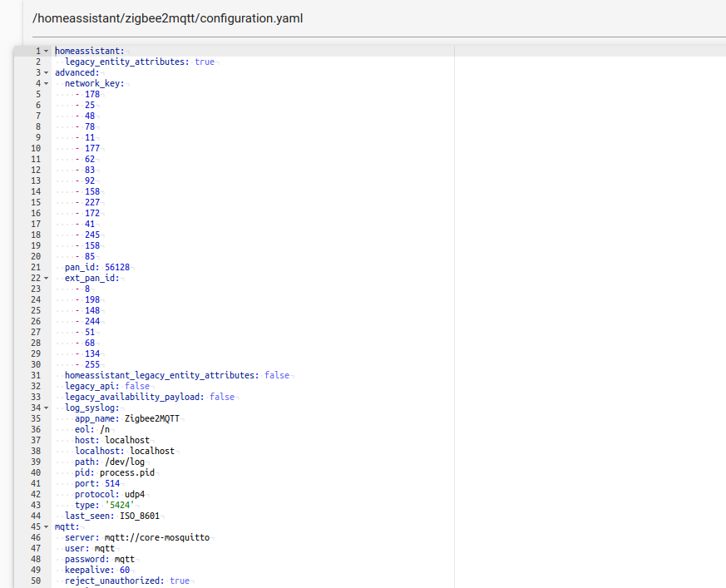Screen dimensions: 726x588
Task: Click the value 255 on line 30
Action: [92, 365]
